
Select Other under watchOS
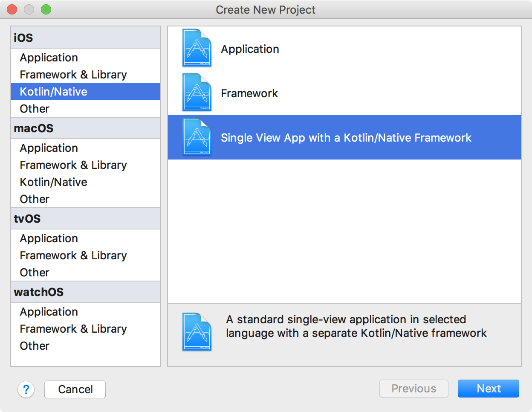click(x=86, y=345)
